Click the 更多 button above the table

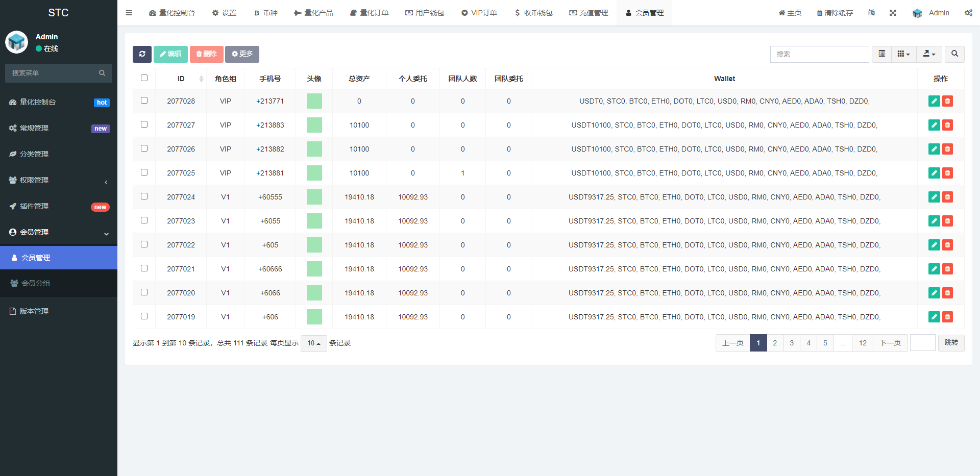pos(241,54)
